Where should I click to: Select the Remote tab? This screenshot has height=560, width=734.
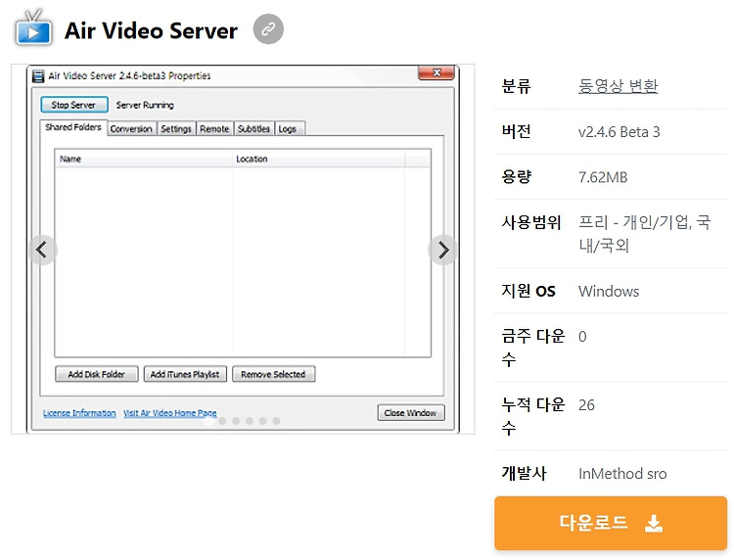214,129
